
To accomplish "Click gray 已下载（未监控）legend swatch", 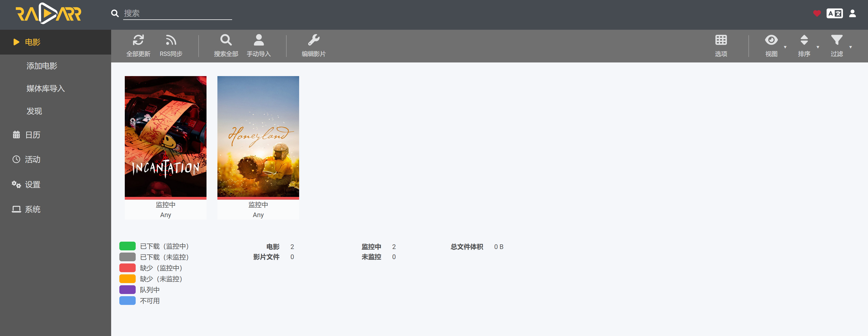I will point(128,257).
